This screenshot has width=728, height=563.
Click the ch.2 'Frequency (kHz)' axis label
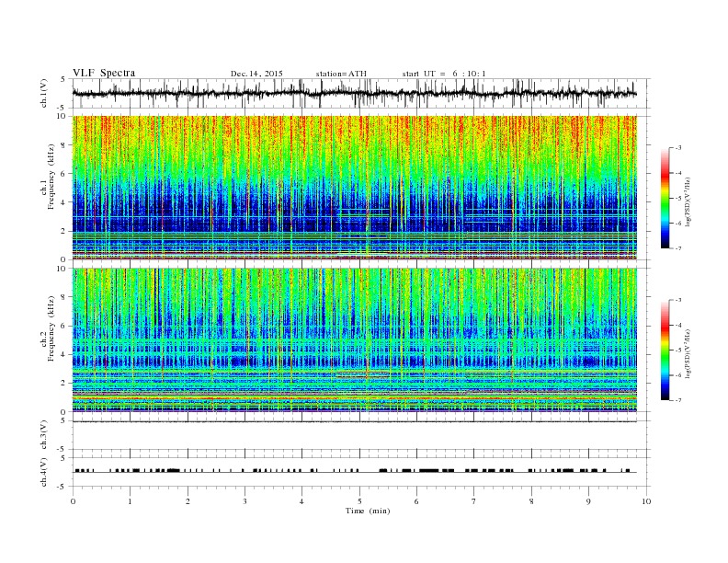[x=51, y=328]
